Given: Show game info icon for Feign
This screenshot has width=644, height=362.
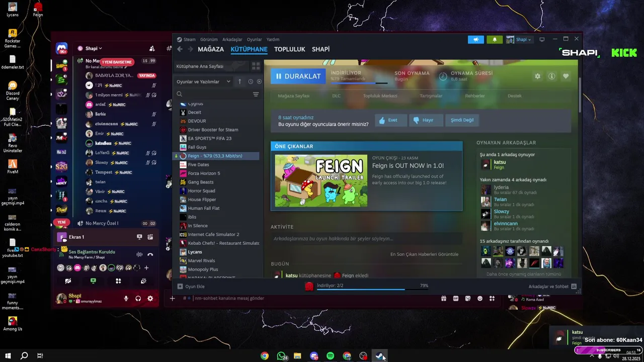Looking at the screenshot, I should (x=551, y=76).
